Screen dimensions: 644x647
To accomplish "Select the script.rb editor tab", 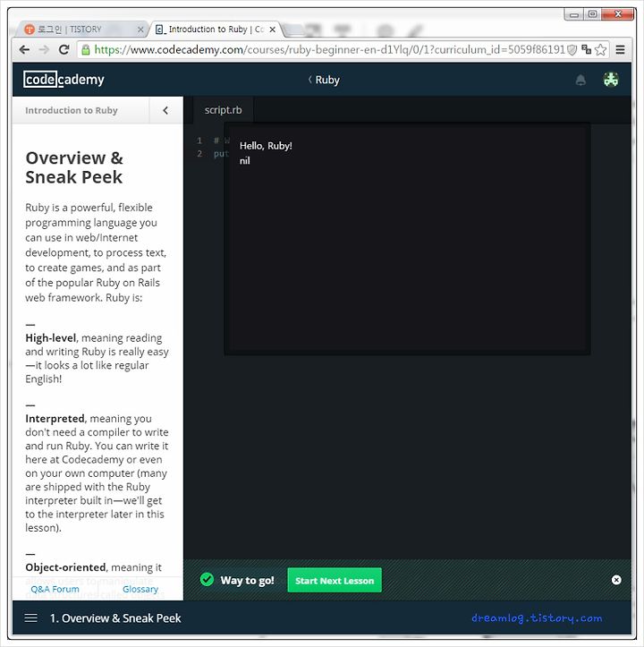I will [x=224, y=110].
